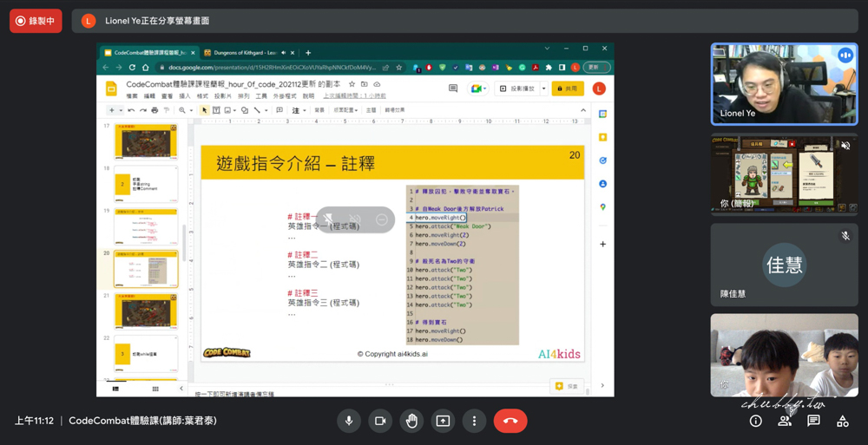Click the paint format icon
Image resolution: width=868 pixels, height=445 pixels.
point(166,110)
